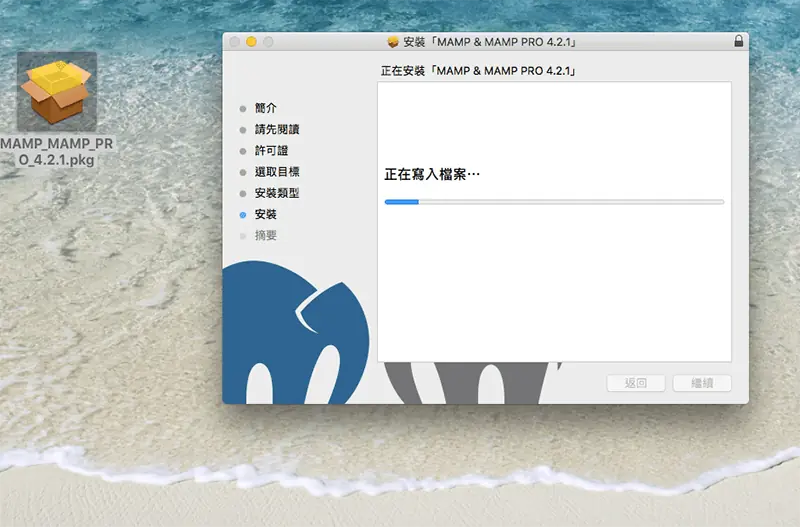This screenshot has width=800, height=527.
Task: Click the 正在寫入檔案 status text
Action: click(432, 174)
